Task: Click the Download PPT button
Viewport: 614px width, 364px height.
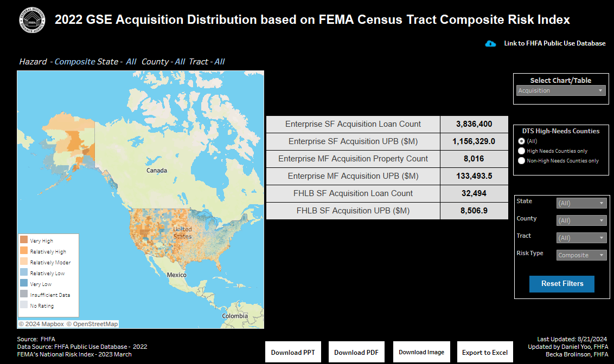Action: click(293, 352)
